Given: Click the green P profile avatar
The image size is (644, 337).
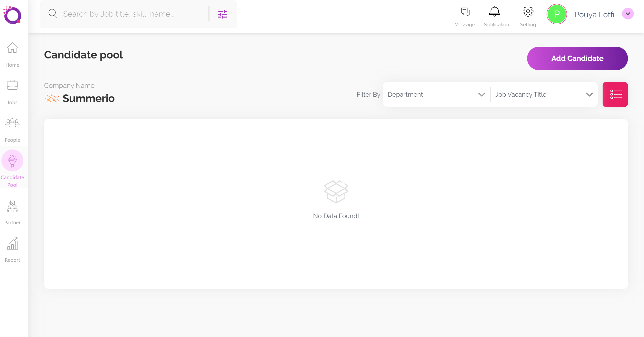Looking at the screenshot, I should click(557, 14).
